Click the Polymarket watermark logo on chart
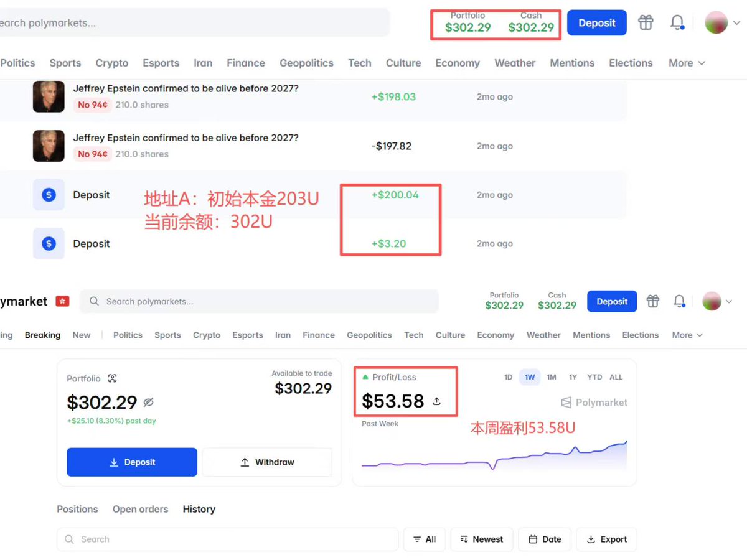Viewport: 747px width, 560px height. click(594, 403)
